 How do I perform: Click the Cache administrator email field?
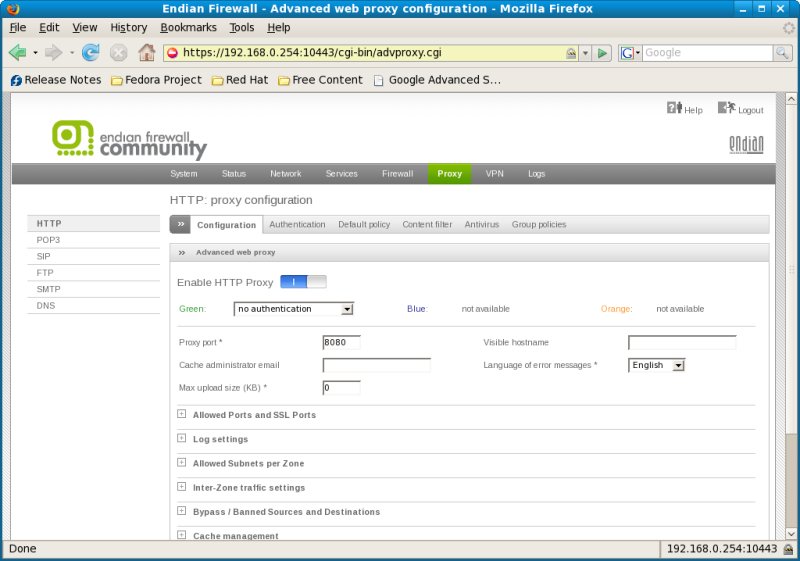[377, 365]
